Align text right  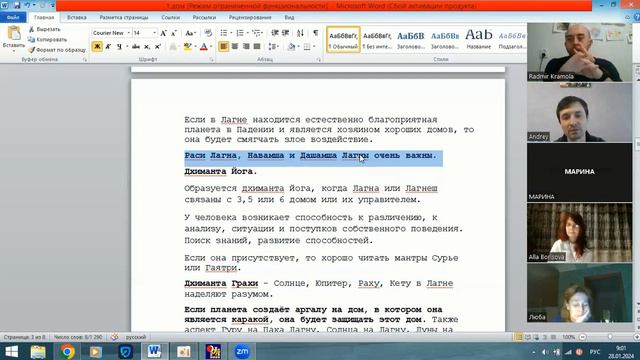coord(246,47)
